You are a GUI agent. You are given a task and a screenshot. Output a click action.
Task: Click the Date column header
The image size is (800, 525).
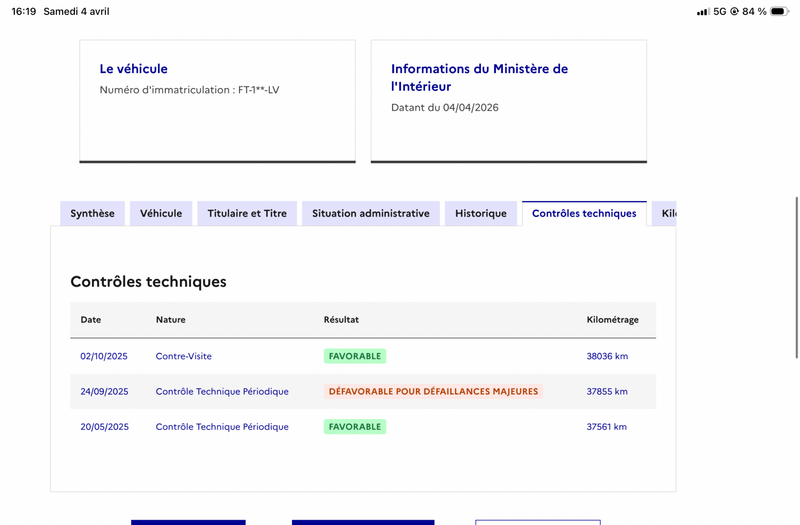tap(91, 320)
